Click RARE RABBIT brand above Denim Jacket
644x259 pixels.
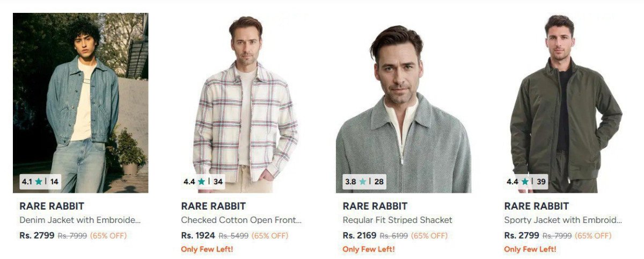[52, 206]
